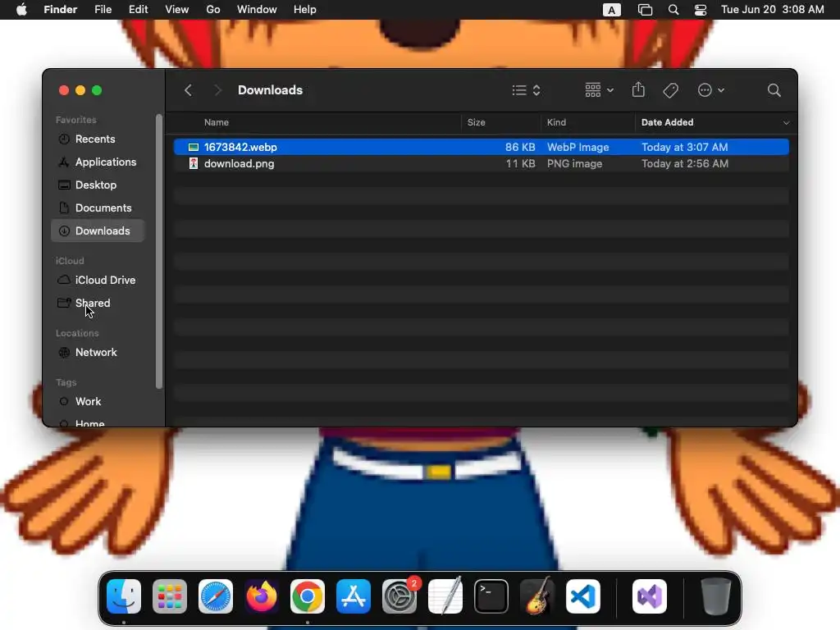840x630 pixels.
Task: Sort files by Size column header
Action: click(x=476, y=122)
